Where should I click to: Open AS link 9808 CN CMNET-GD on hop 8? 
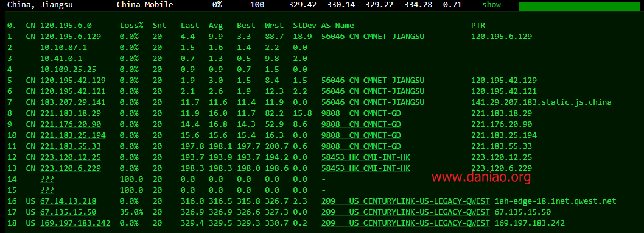click(362, 113)
